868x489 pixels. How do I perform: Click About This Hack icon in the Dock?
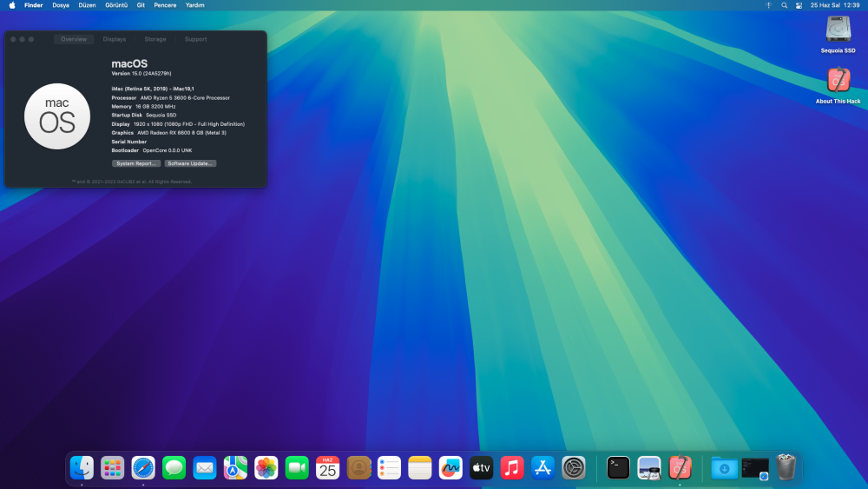tap(680, 468)
